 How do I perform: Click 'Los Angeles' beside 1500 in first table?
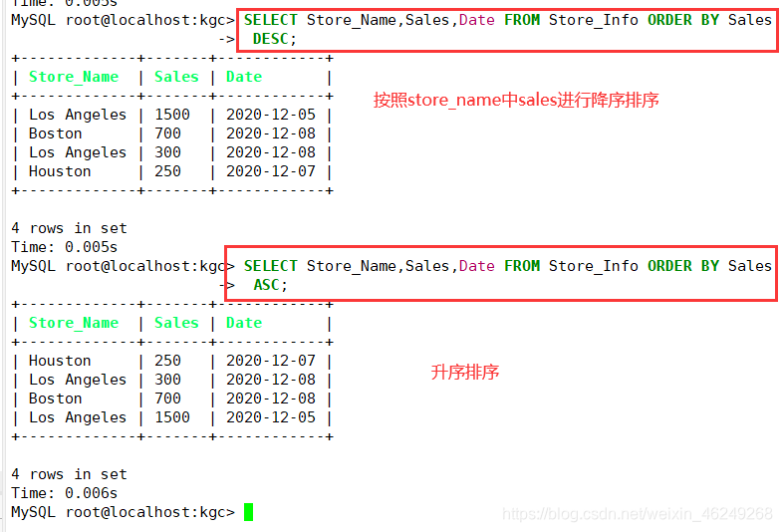coord(78,115)
